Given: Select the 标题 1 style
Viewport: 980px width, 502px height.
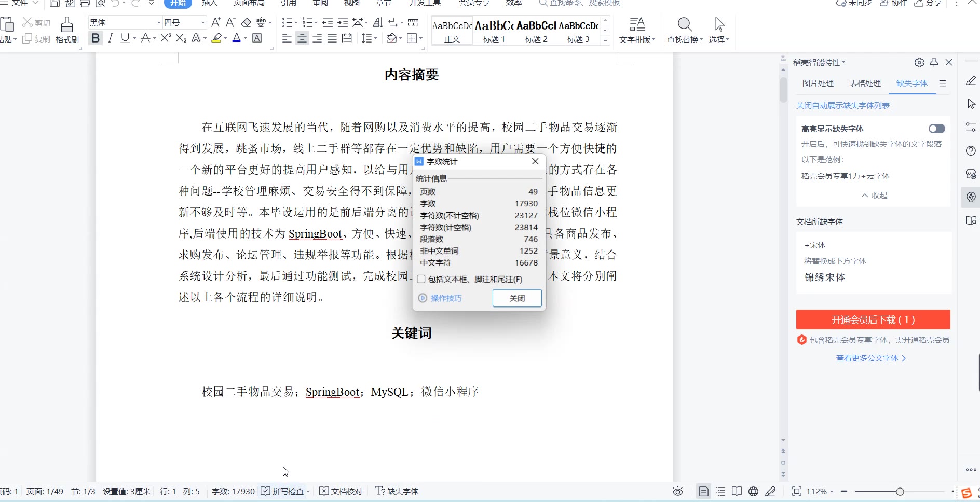Looking at the screenshot, I should point(494,30).
